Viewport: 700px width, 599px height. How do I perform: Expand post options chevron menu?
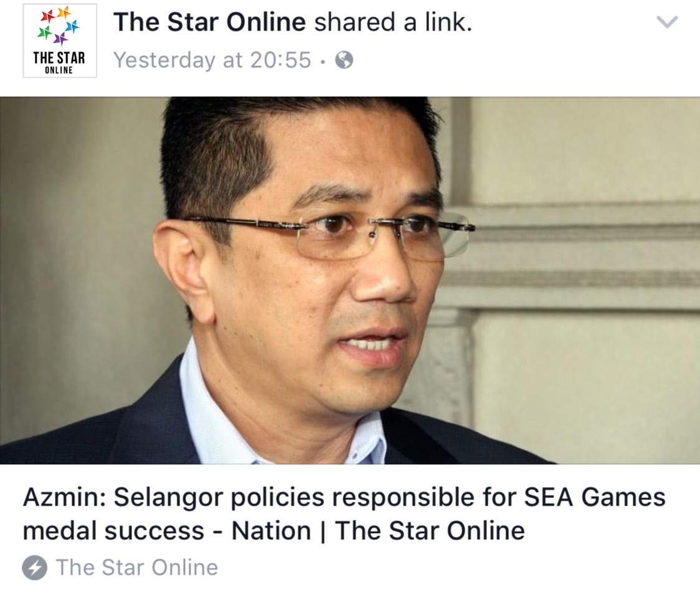click(x=668, y=22)
